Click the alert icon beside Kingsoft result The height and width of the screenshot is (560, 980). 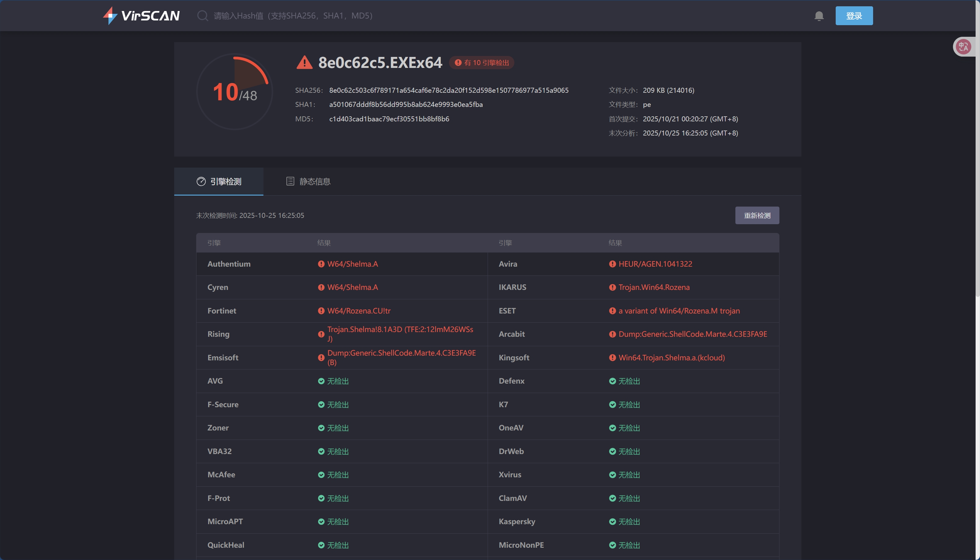point(612,358)
